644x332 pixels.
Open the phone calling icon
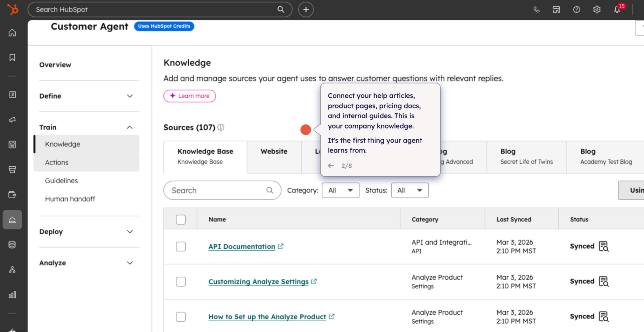tap(536, 10)
